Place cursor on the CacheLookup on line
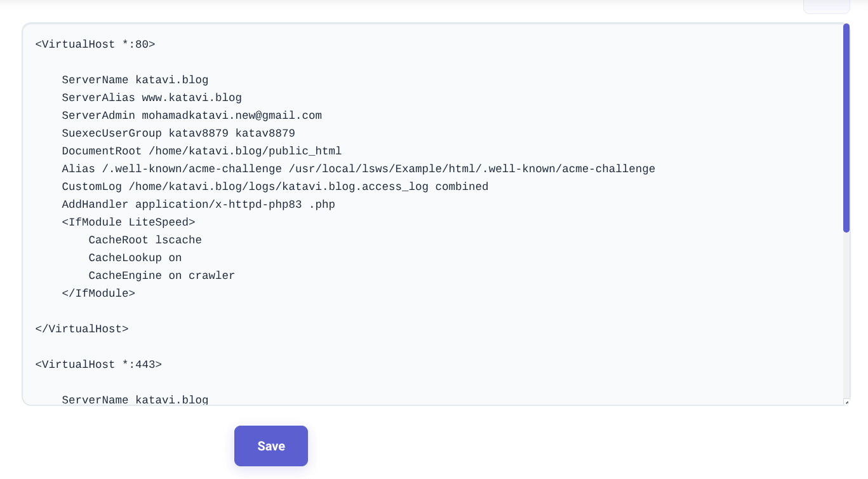 click(x=135, y=258)
